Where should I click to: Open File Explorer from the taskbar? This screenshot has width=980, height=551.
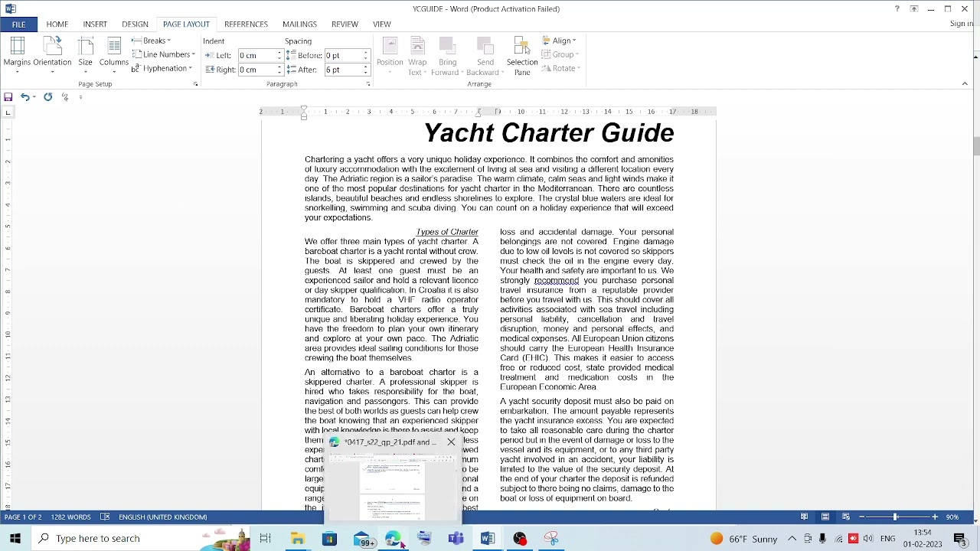click(297, 539)
